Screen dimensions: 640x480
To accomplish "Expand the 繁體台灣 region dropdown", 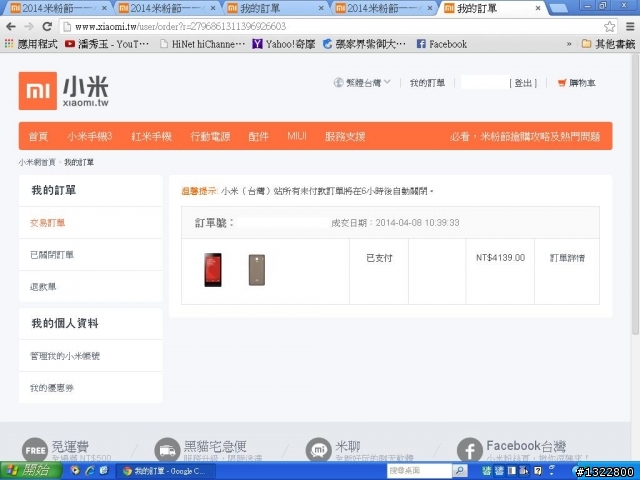I will 362,83.
